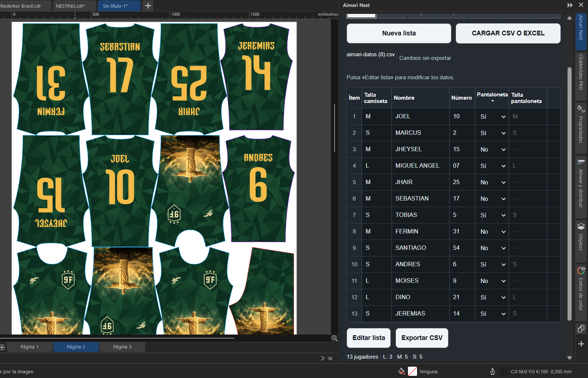The width and height of the screenshot is (588, 378).
Task: Select the SEBASTIAN 17 jersey piece on the canvas
Action: [120, 79]
